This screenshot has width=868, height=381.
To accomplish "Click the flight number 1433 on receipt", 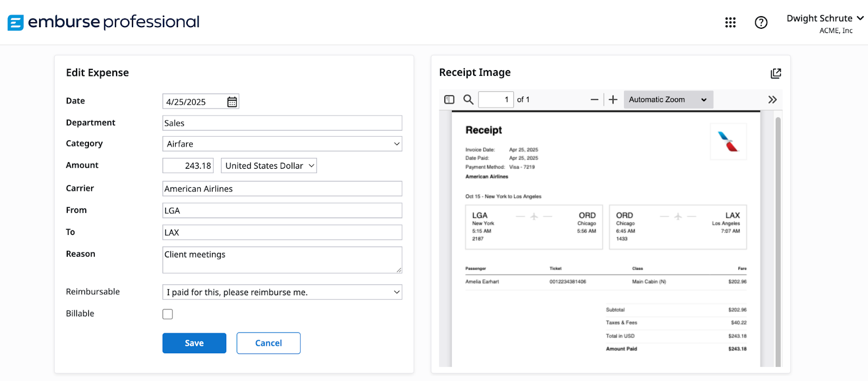I will [622, 239].
